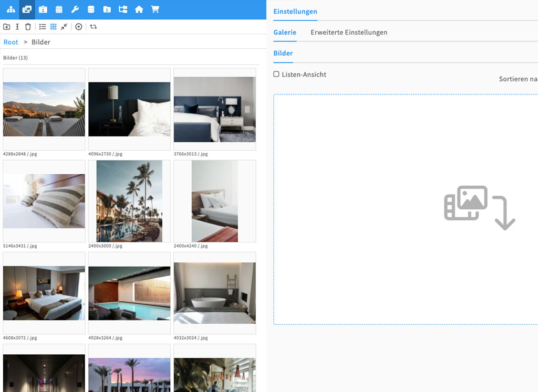The height and width of the screenshot is (392, 538).
Task: Create a new folder with plus icon
Action: click(6, 27)
